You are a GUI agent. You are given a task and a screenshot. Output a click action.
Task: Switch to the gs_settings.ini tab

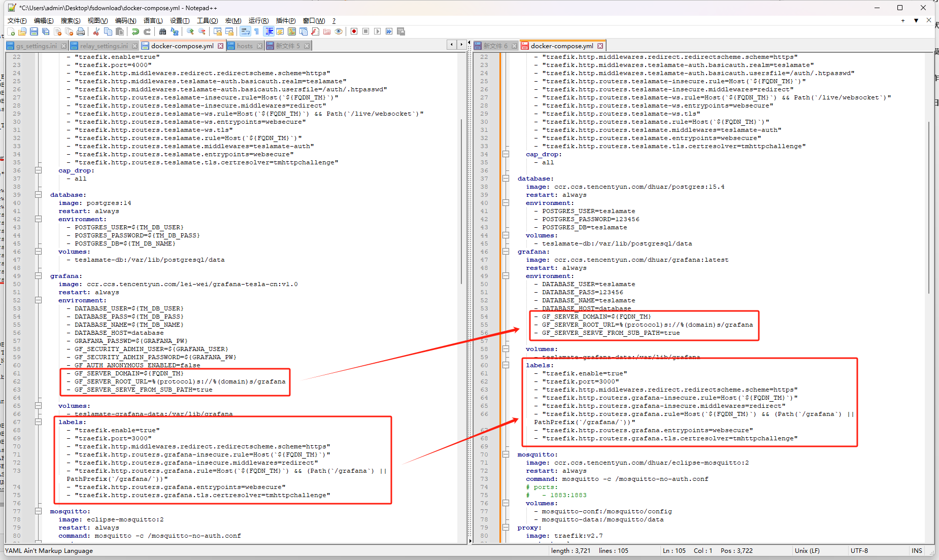pyautogui.click(x=37, y=46)
